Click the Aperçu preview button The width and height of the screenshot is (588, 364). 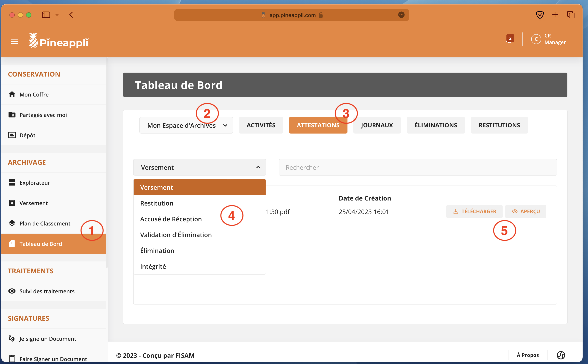(x=526, y=211)
